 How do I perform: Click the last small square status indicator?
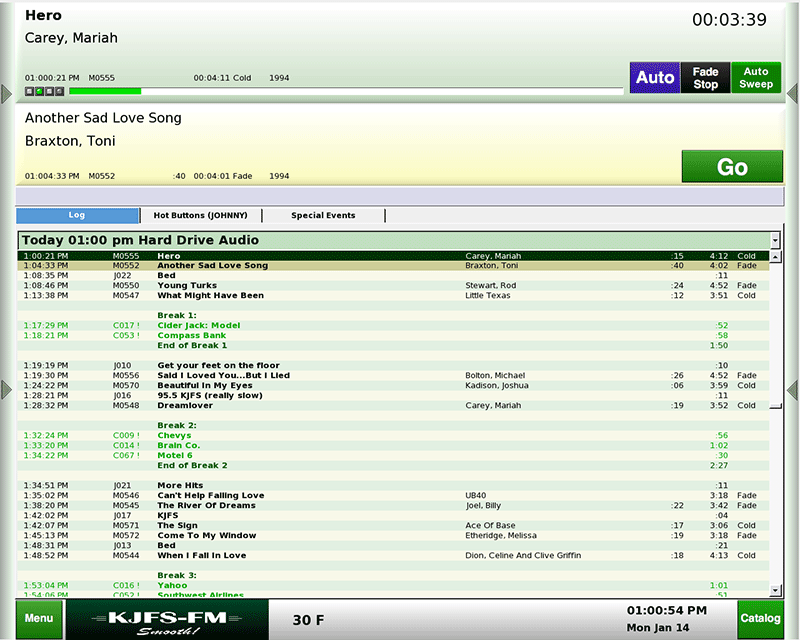pyautogui.click(x=59, y=91)
